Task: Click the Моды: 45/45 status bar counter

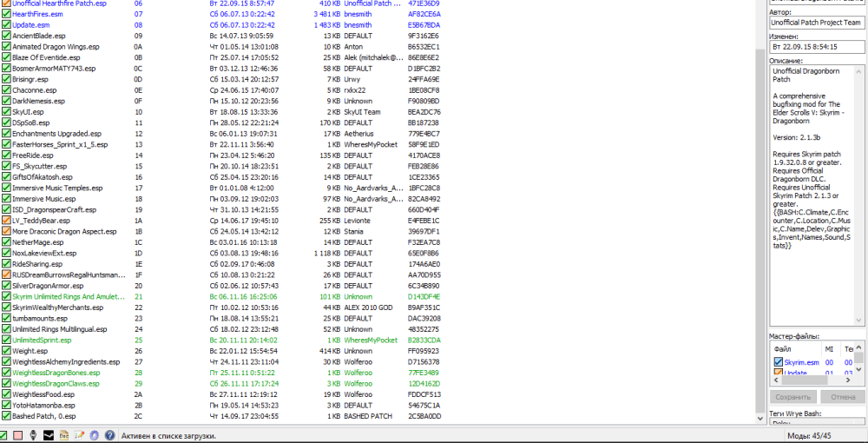Action: coord(807,436)
